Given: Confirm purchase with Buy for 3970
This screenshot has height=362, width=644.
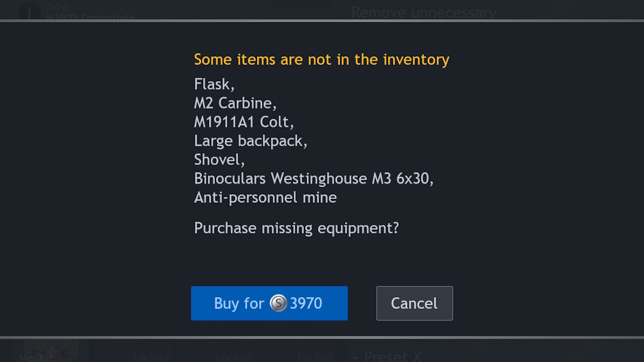Looking at the screenshot, I should tap(269, 304).
